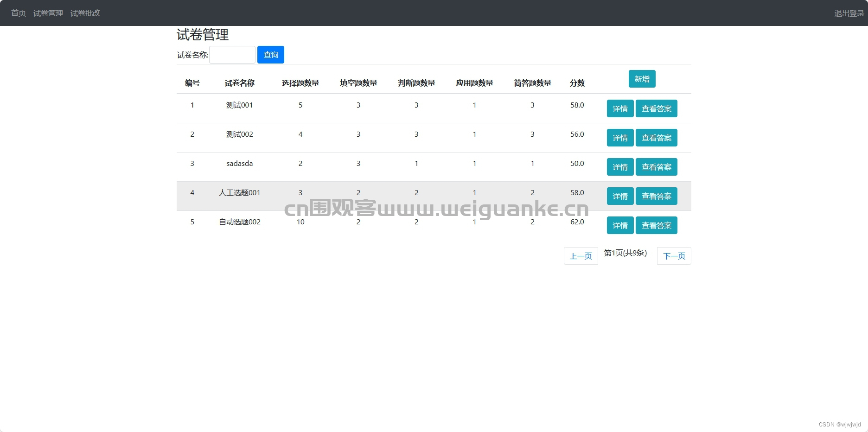Click the 62.0 score cell

pyautogui.click(x=577, y=222)
